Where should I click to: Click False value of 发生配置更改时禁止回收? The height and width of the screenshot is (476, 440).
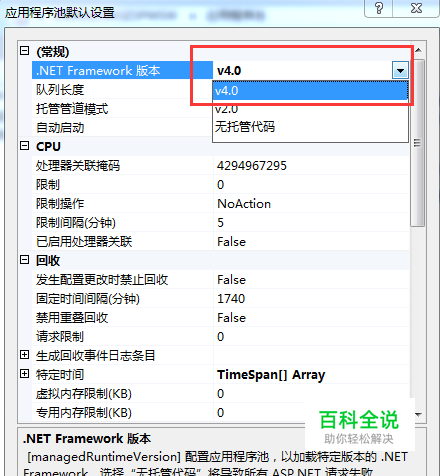click(231, 280)
